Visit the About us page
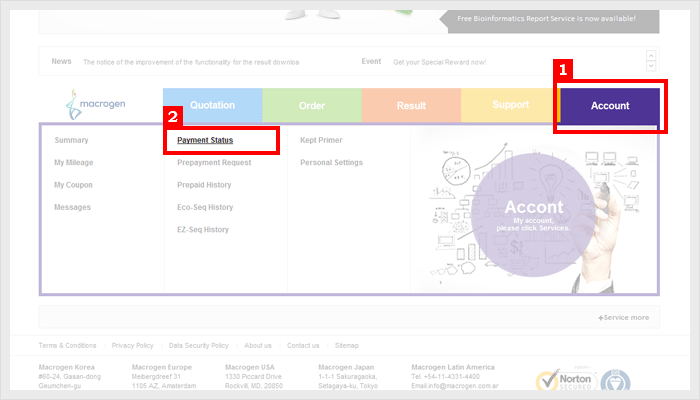This screenshot has width=700, height=400. (258, 346)
